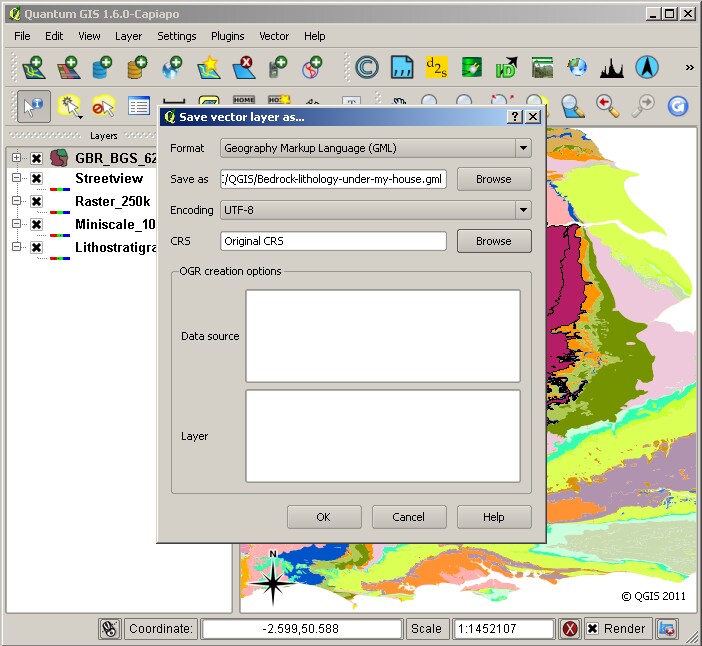Confirm the save dialog with OK
The image size is (702, 646).
tap(324, 517)
